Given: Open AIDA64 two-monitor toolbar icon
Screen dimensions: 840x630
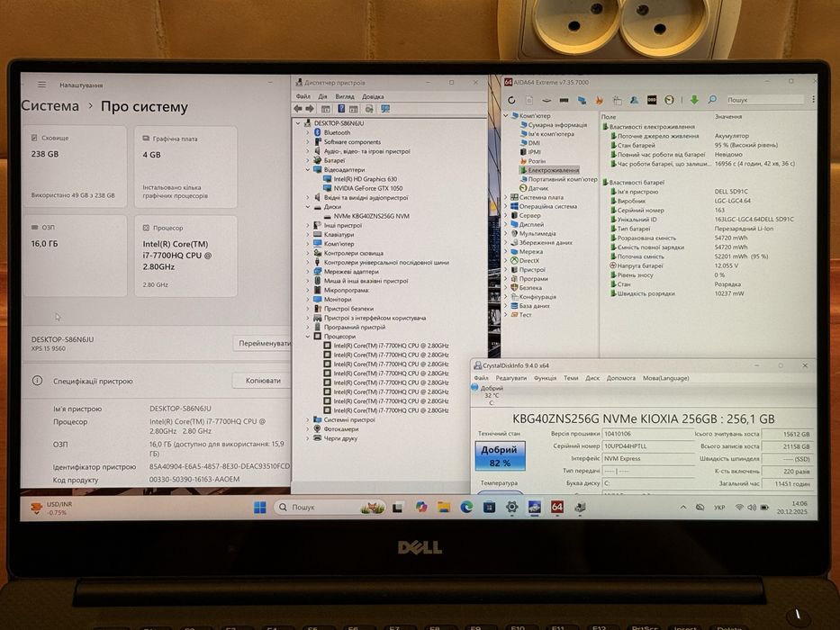Looking at the screenshot, I should [582, 100].
